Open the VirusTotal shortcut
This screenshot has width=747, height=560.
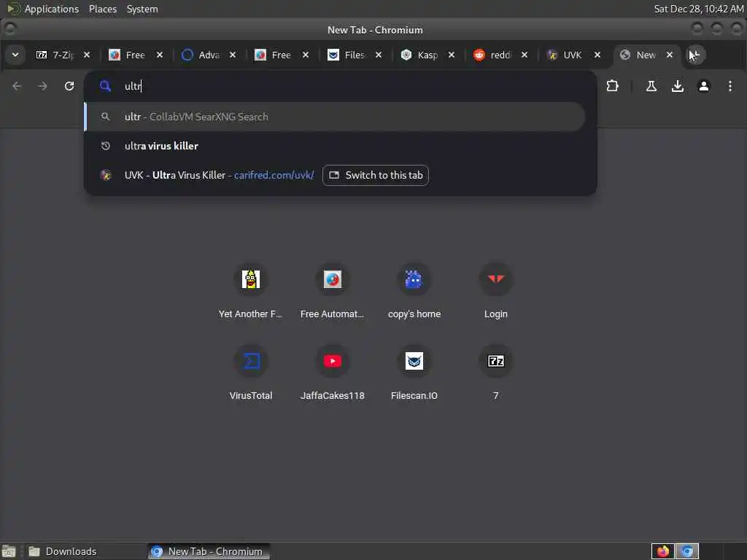[251, 373]
